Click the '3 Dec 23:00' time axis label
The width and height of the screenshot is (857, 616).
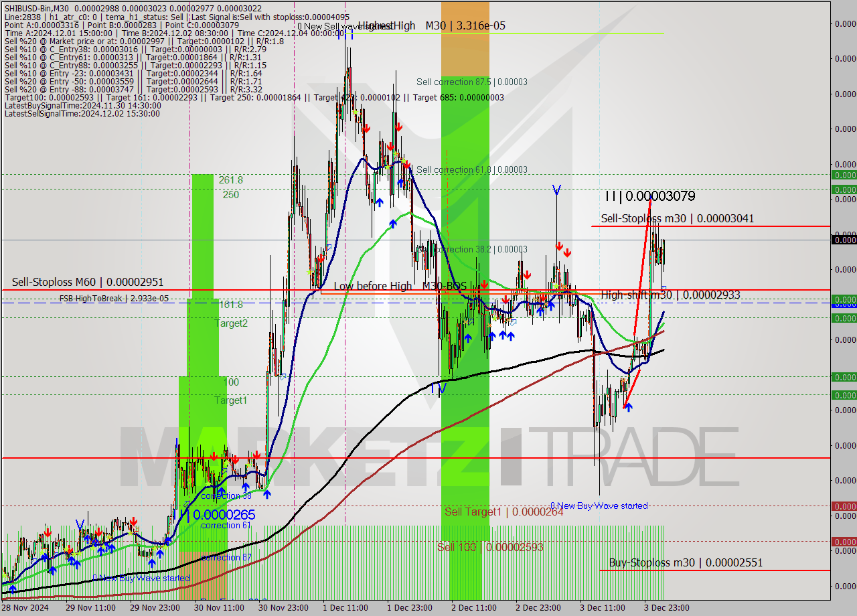click(x=667, y=608)
